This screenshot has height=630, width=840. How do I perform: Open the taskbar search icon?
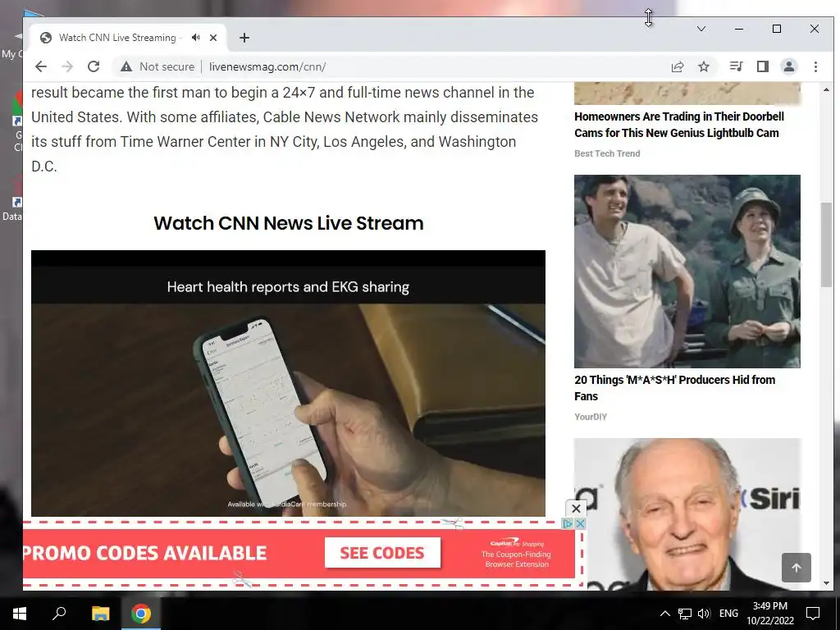59,614
